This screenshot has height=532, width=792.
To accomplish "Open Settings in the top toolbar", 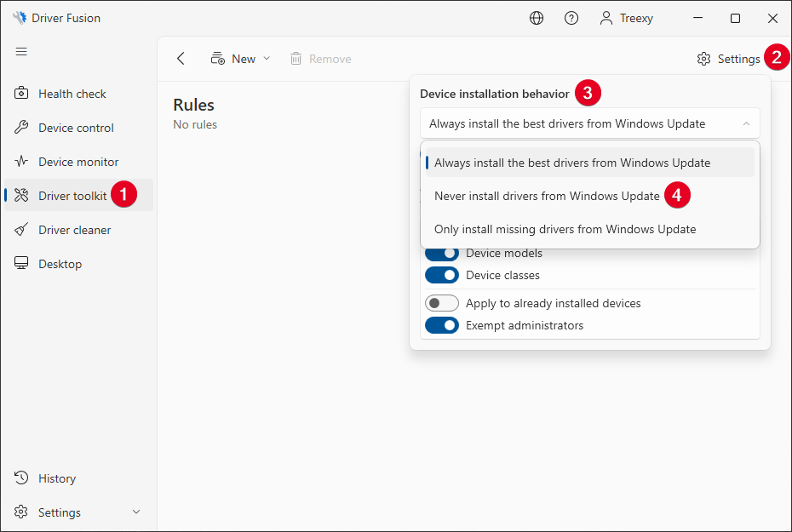I will (x=728, y=59).
